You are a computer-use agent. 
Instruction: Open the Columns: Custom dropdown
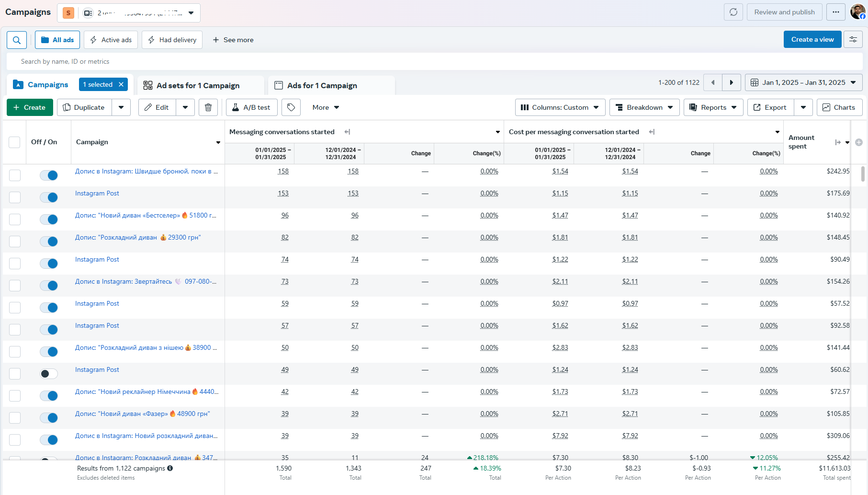pos(560,107)
